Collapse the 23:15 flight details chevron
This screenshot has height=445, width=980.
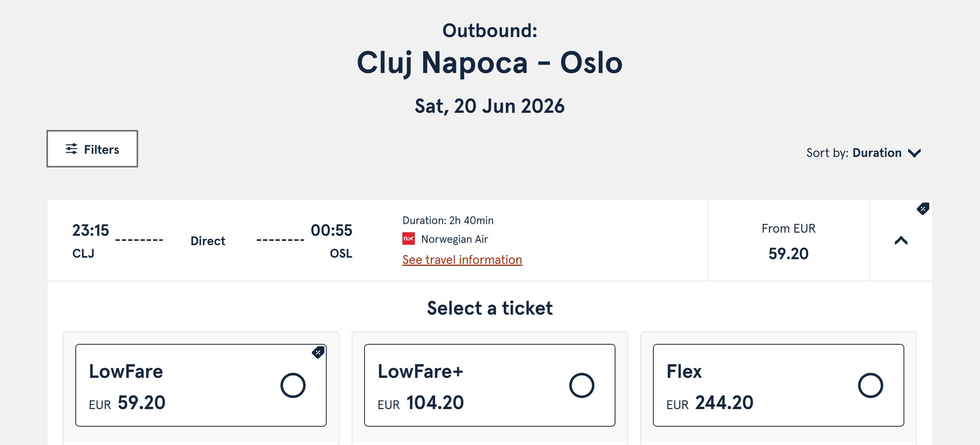tap(901, 240)
